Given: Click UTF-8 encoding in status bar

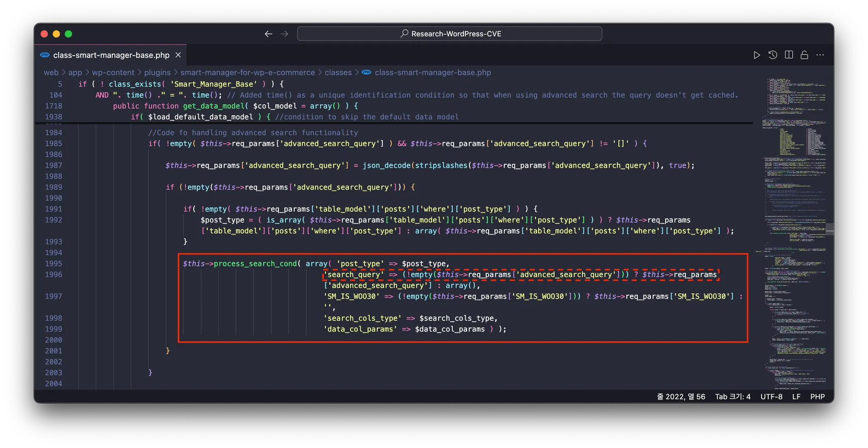Looking at the screenshot, I should pyautogui.click(x=771, y=397).
